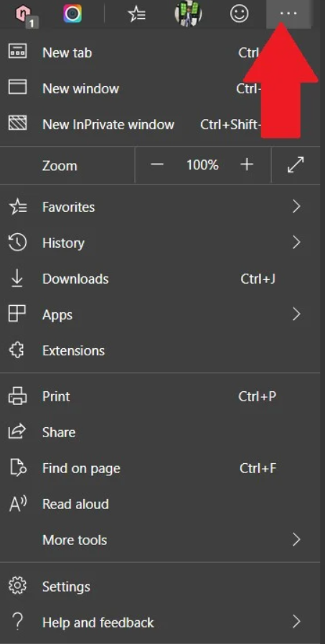Click the three-dot Settings and more button
This screenshot has height=644, width=325.
pos(288,14)
